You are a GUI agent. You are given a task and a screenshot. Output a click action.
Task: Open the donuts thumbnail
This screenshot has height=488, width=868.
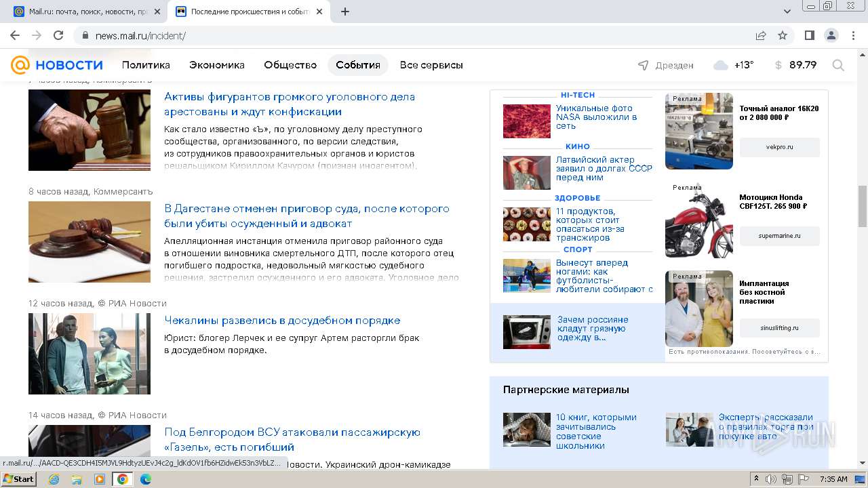pyautogui.click(x=527, y=224)
